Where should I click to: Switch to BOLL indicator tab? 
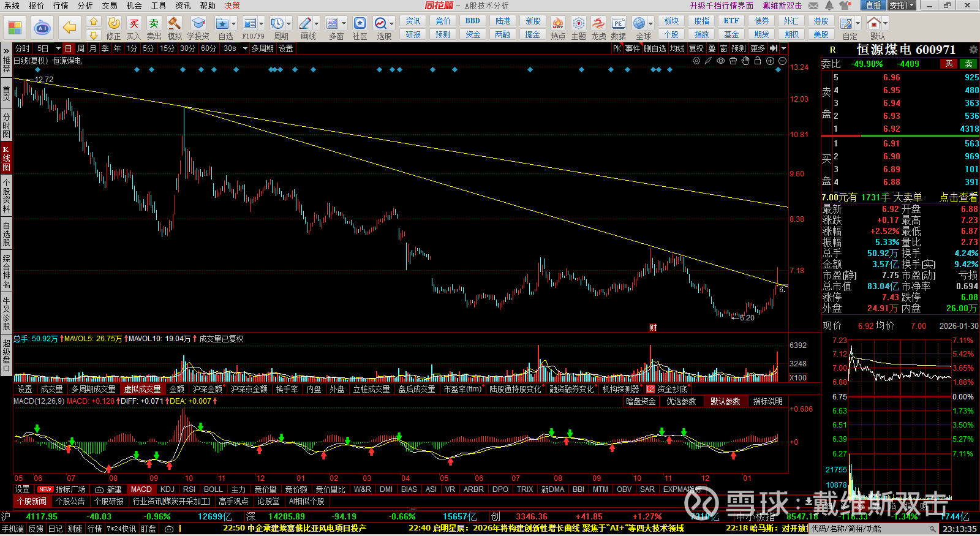tap(213, 489)
